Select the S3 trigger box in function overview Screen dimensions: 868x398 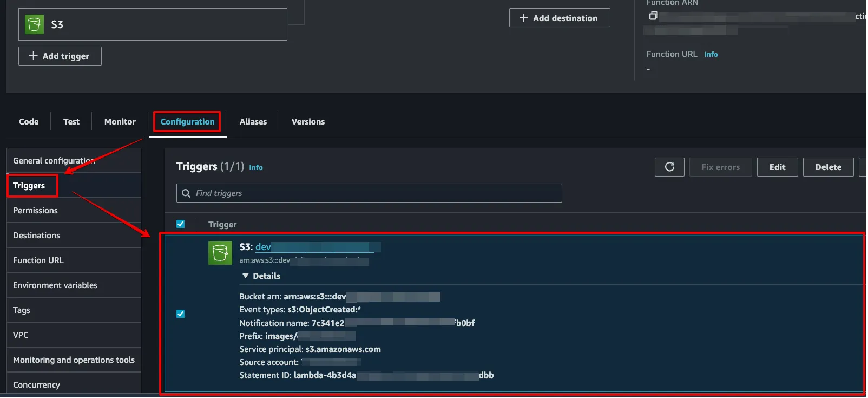[153, 24]
